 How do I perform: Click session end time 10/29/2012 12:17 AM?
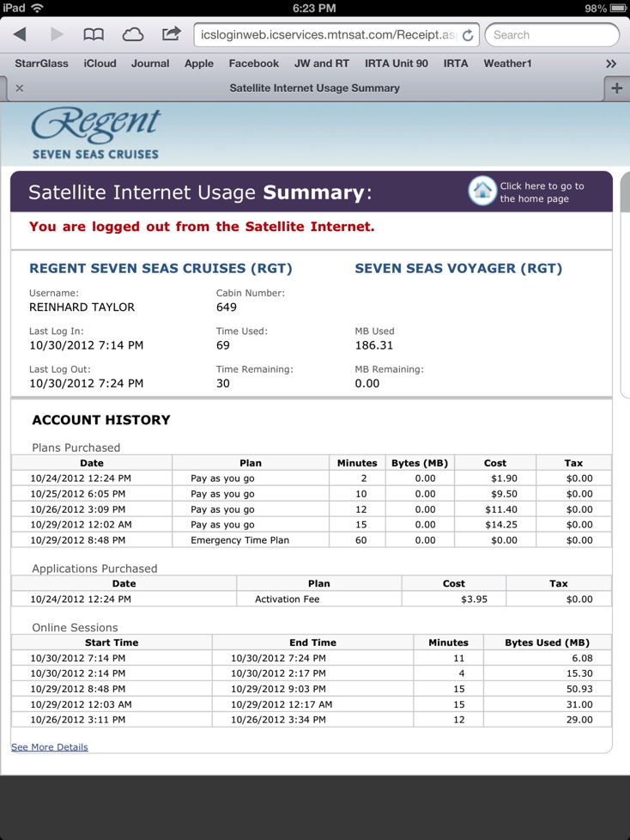coord(282,704)
